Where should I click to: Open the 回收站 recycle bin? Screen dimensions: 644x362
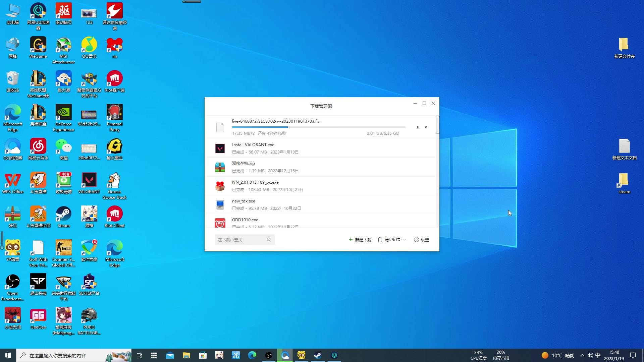[13, 82]
